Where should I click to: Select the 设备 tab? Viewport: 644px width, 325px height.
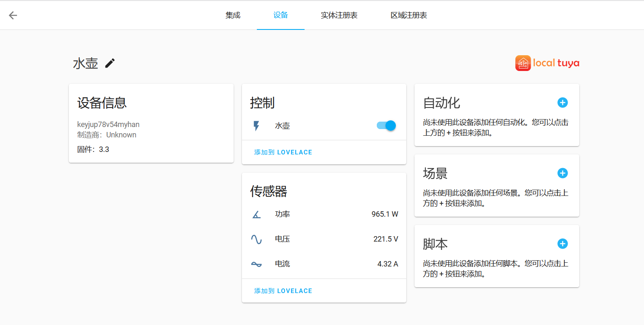(x=281, y=15)
